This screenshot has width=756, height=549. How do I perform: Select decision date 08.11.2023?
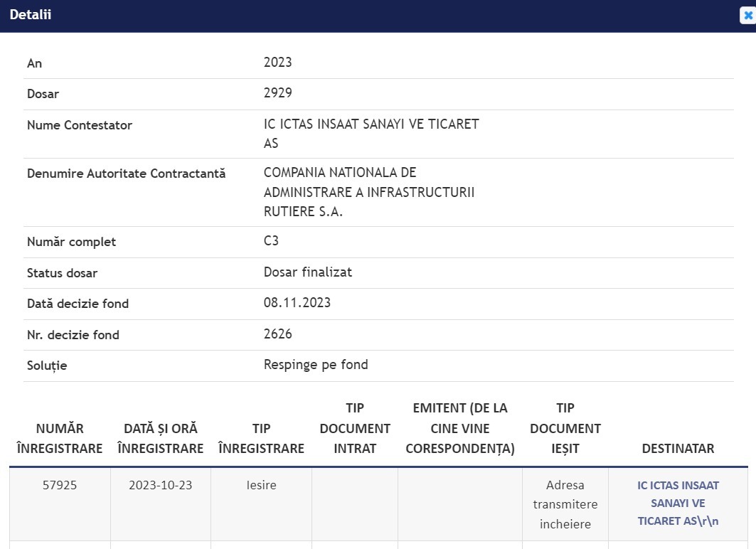pyautogui.click(x=297, y=303)
